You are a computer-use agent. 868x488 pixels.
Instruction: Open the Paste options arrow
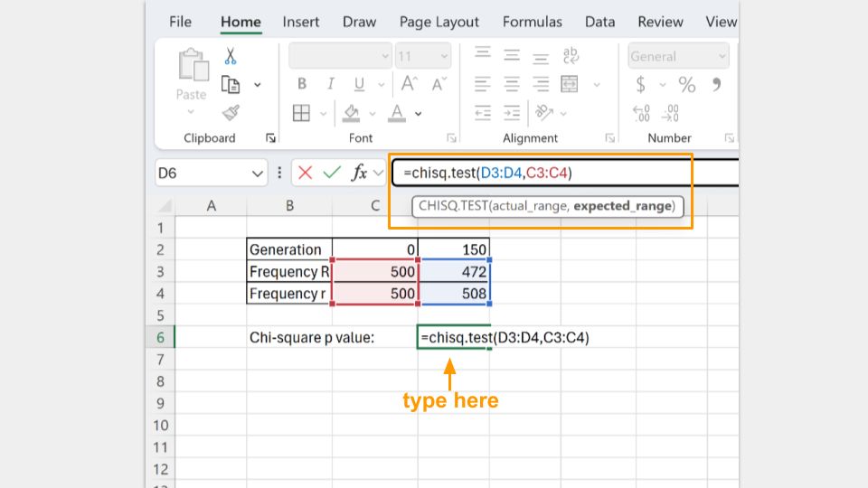(x=191, y=112)
